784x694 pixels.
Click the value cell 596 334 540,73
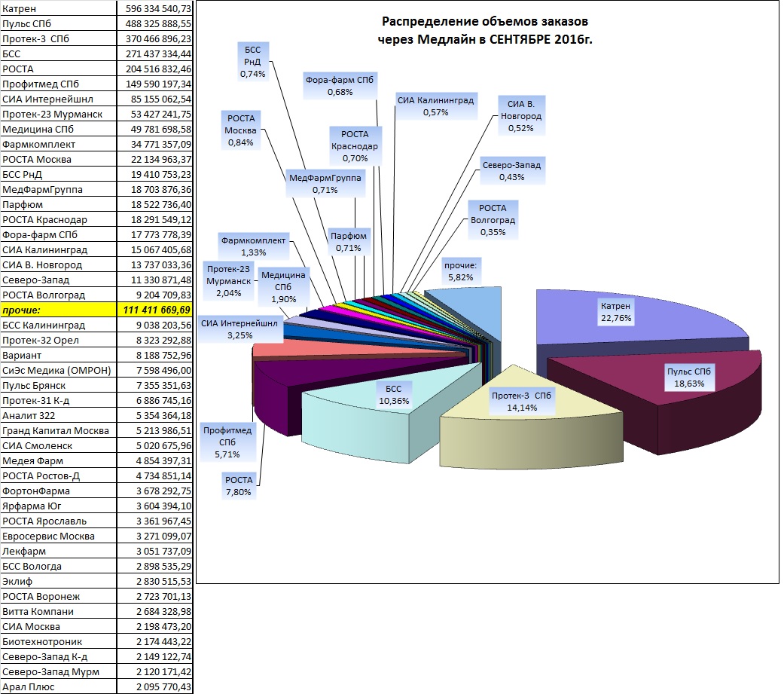click(x=154, y=8)
